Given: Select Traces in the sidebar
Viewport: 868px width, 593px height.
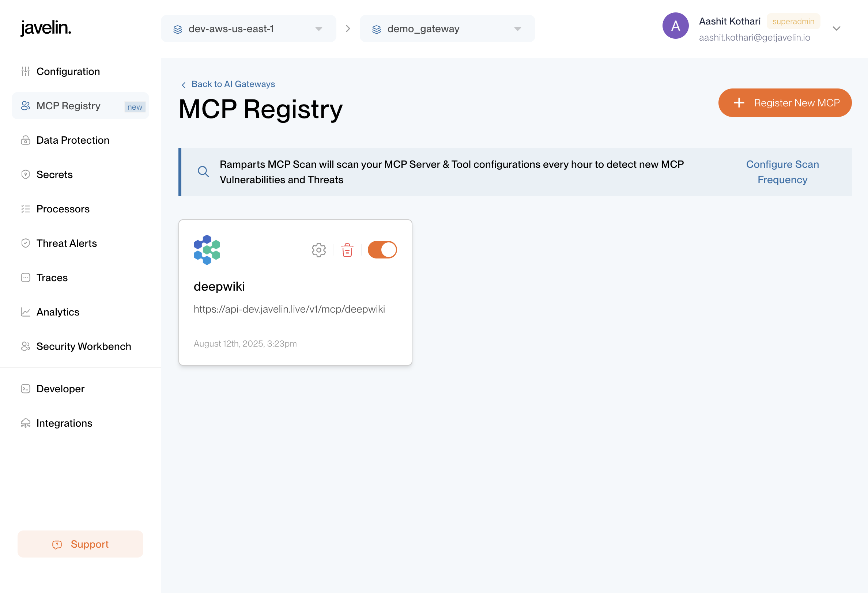Looking at the screenshot, I should click(52, 277).
